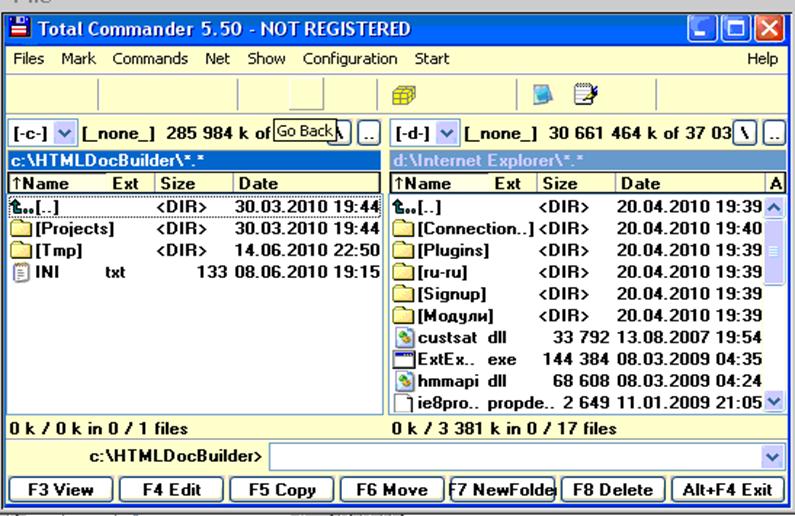Click the F6 Move button
This screenshot has width=795, height=516.
392,490
